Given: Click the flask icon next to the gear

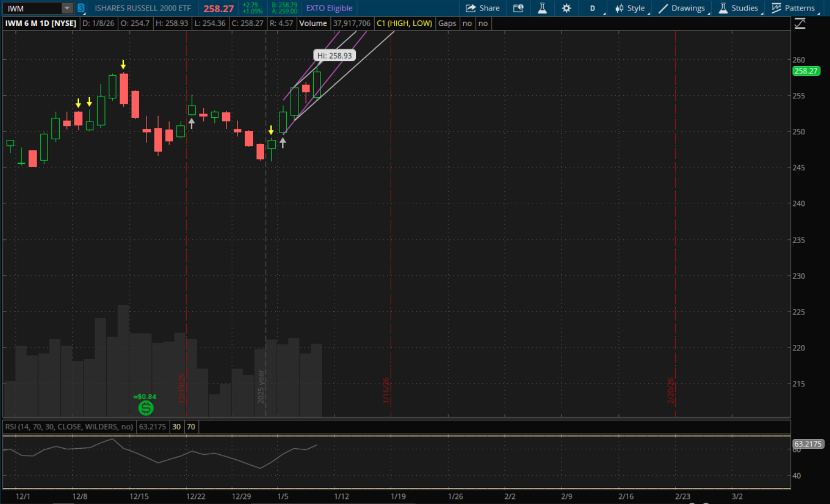Looking at the screenshot, I should pyautogui.click(x=542, y=8).
